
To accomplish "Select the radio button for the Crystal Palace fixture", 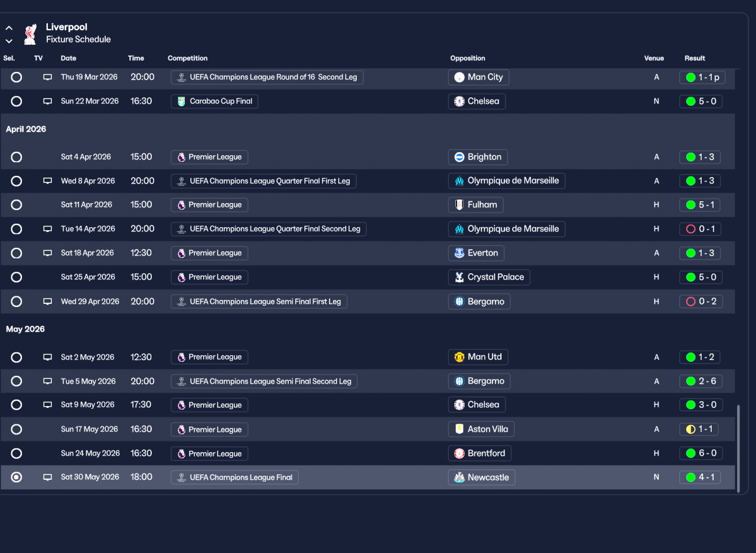I will [x=17, y=277].
